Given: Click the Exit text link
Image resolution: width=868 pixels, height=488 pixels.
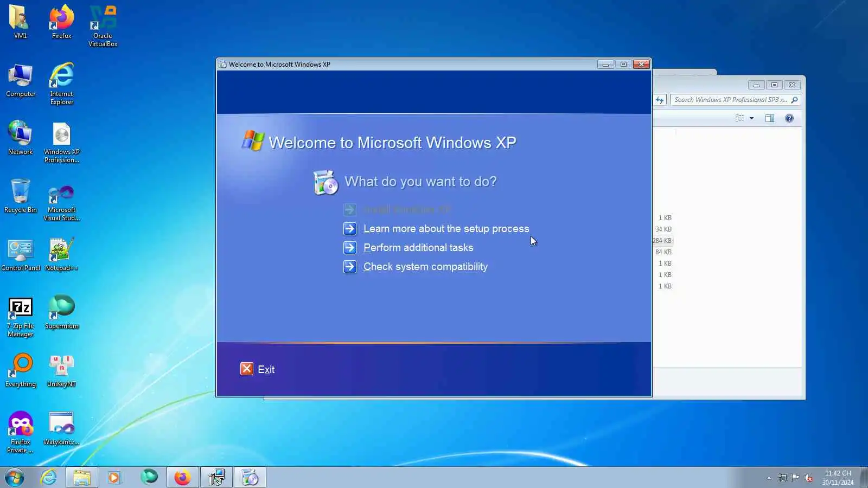Looking at the screenshot, I should (266, 369).
